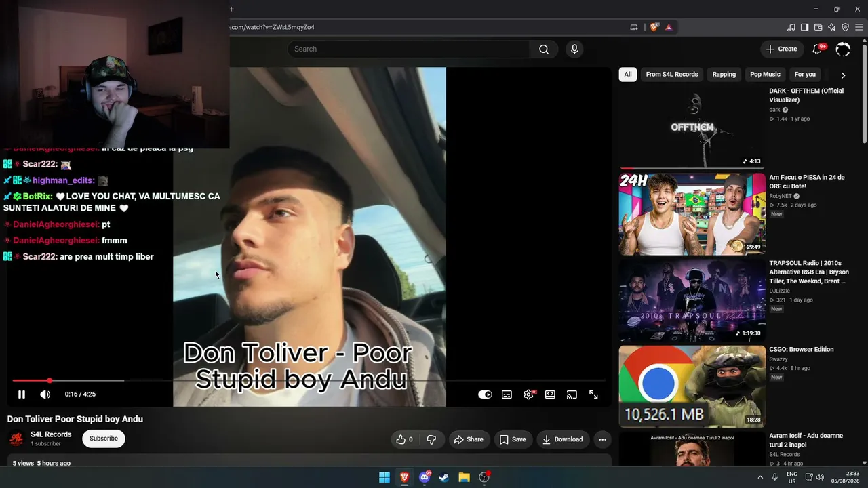Open the CSGO: Browser Edition thumbnail
Image resolution: width=868 pixels, height=488 pixels.
click(692, 386)
